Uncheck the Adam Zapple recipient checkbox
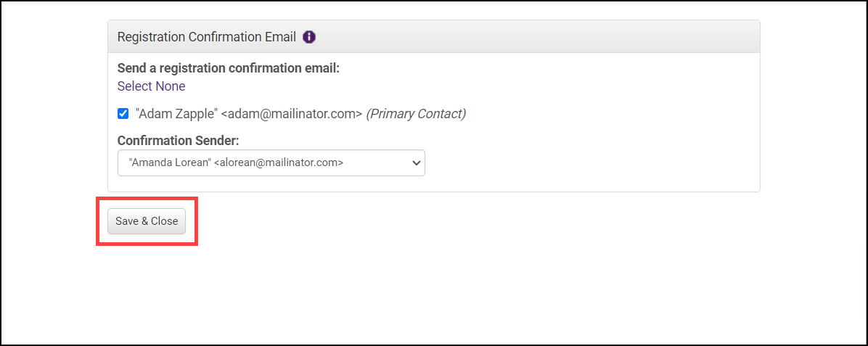The height and width of the screenshot is (346, 868). click(123, 114)
